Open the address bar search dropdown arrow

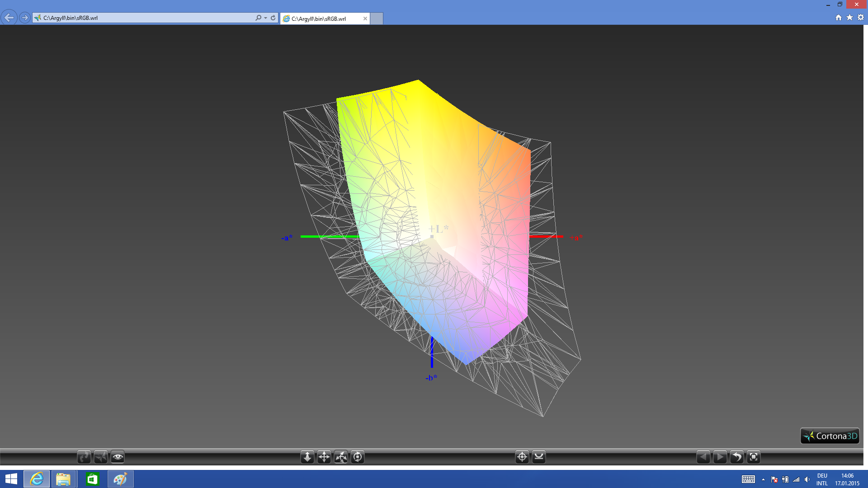tap(265, 18)
